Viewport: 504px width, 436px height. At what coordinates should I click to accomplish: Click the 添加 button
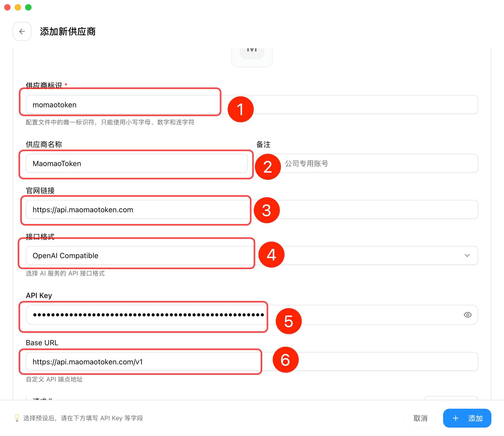coord(467,418)
